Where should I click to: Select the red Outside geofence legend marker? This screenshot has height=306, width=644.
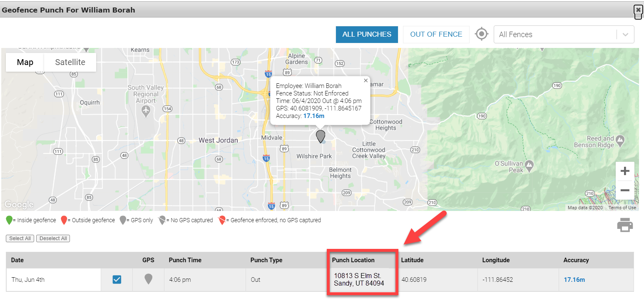[x=63, y=220]
